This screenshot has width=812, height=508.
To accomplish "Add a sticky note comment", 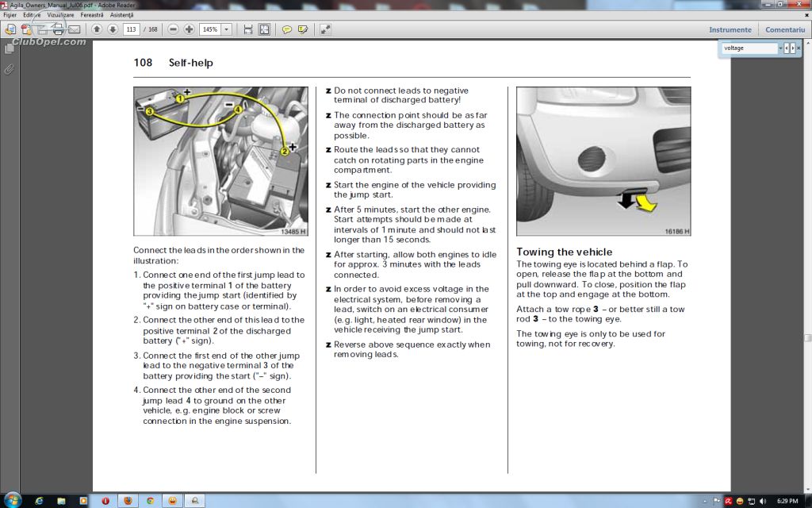I will click(286, 29).
